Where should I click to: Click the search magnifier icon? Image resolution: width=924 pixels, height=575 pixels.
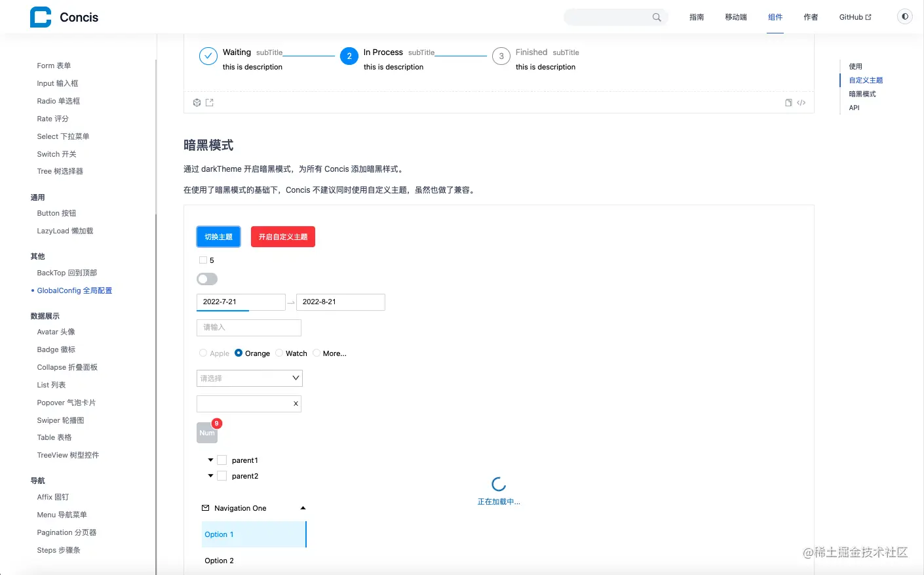tap(657, 17)
